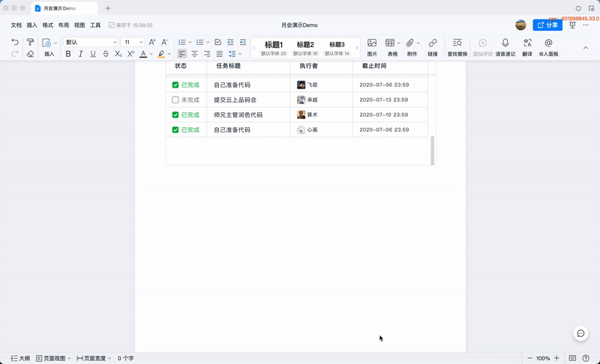
Task: Toggle the 大纲 outline panel
Action: [x=21, y=358]
